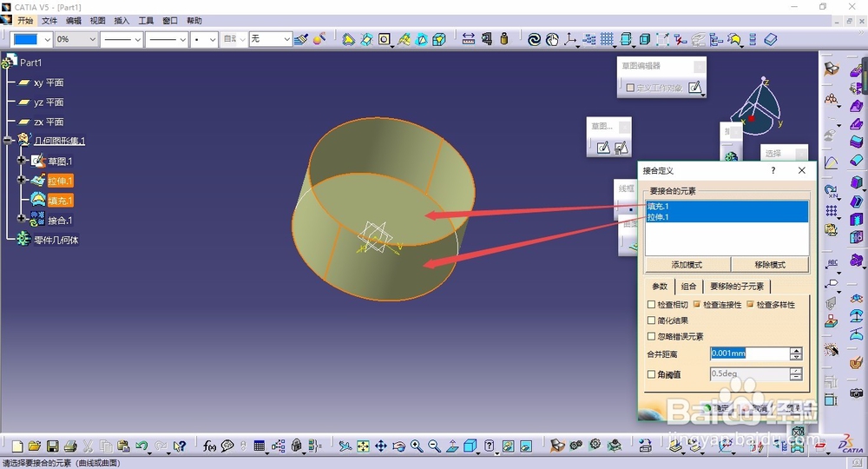This screenshot has width=868, height=469.
Task: Enable the 简化结果 checkbox
Action: click(652, 320)
